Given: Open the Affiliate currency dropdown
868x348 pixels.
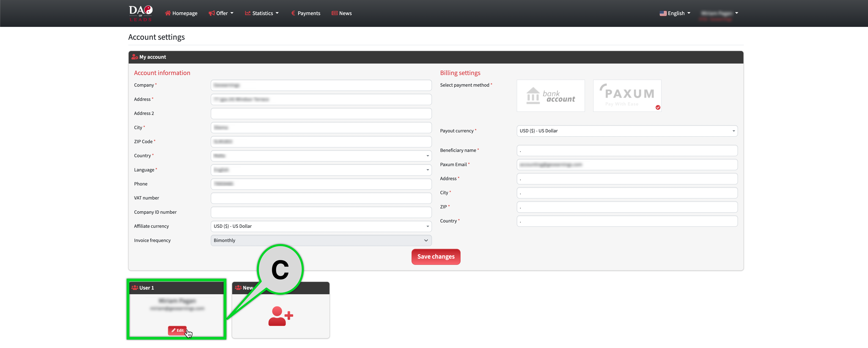Looking at the screenshot, I should coord(321,226).
